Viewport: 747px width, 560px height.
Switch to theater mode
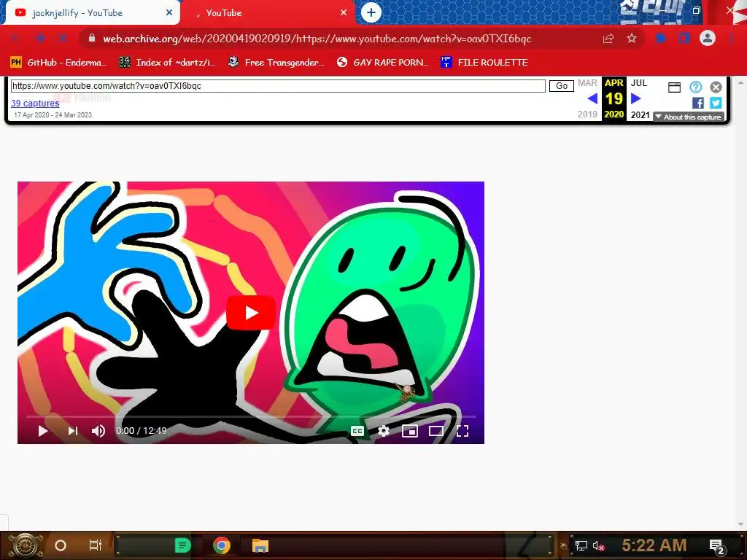436,431
